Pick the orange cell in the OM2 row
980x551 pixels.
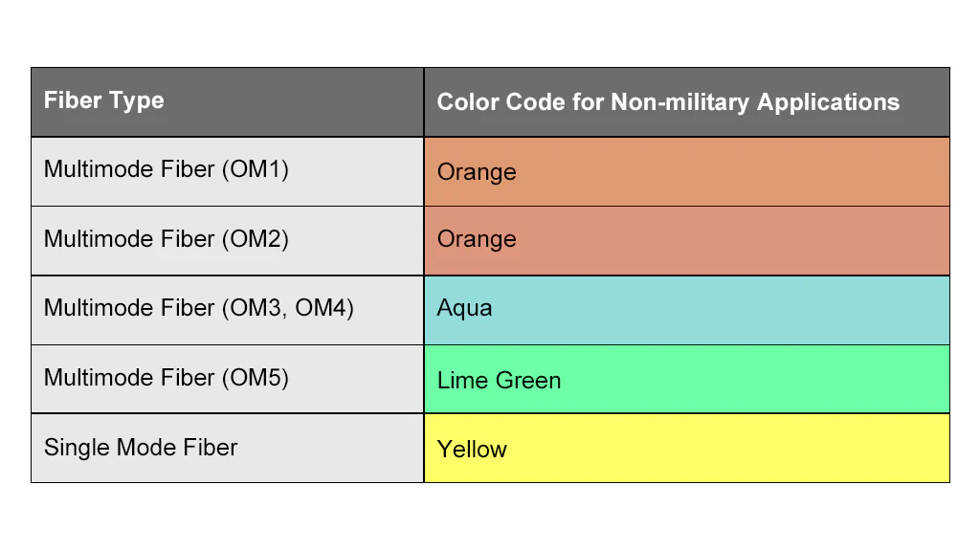pyautogui.click(x=686, y=240)
